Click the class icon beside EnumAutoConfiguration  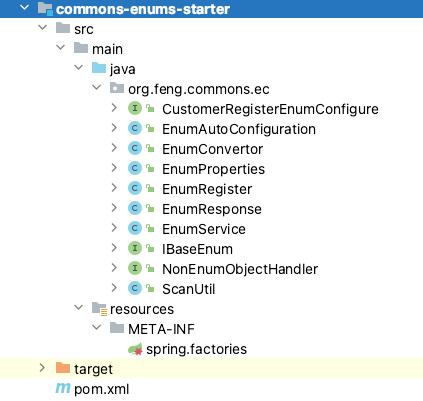[135, 128]
